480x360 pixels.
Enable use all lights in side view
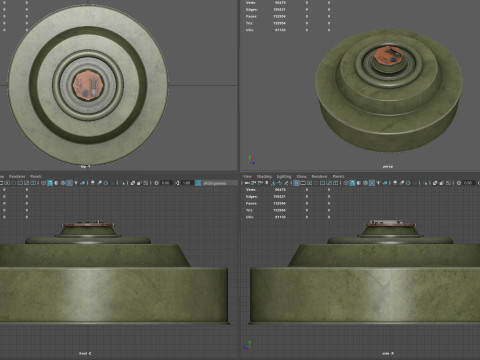[378, 183]
